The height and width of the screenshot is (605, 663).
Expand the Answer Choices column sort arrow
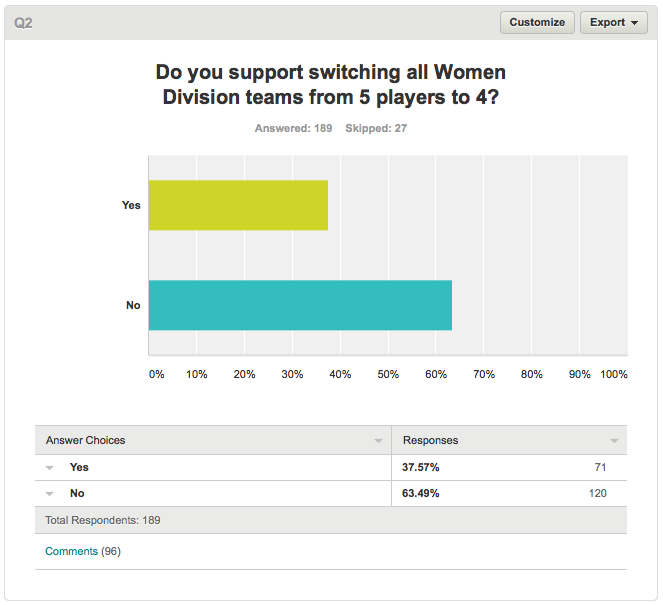[x=378, y=441]
